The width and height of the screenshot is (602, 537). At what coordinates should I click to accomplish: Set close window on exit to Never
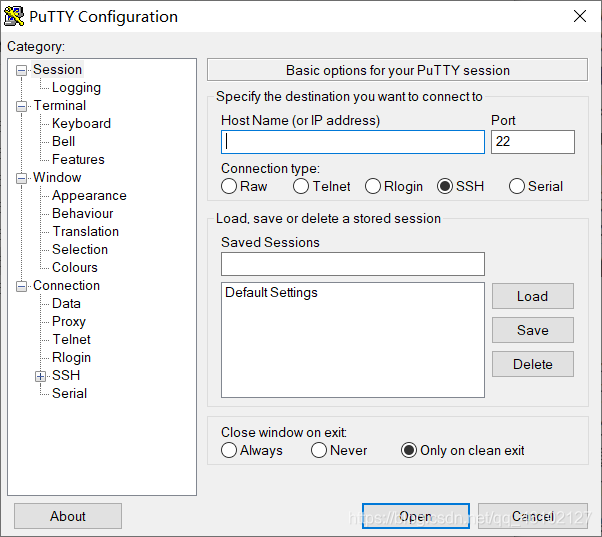point(319,450)
